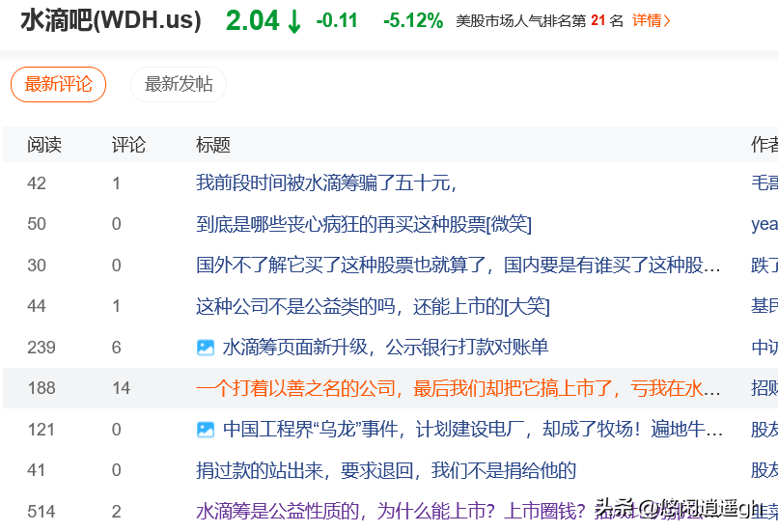Open highlighted post 一个打着以善之名的公司
The width and height of the screenshot is (778, 532).
(x=458, y=388)
